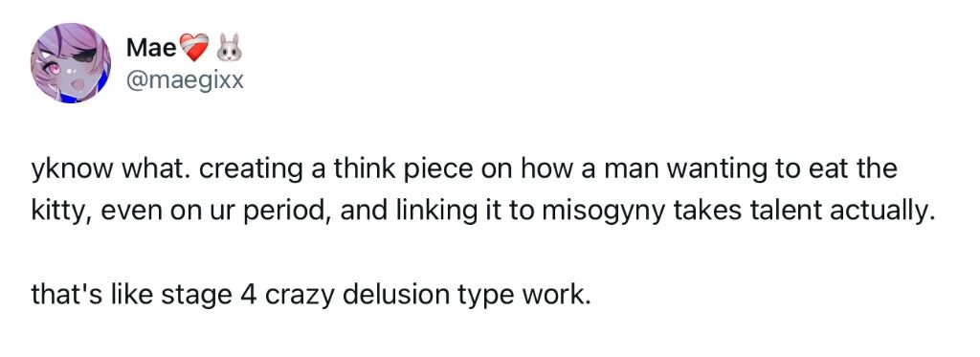Click the rabbit face emoji
The width and height of the screenshot is (980, 357).
coord(229,48)
